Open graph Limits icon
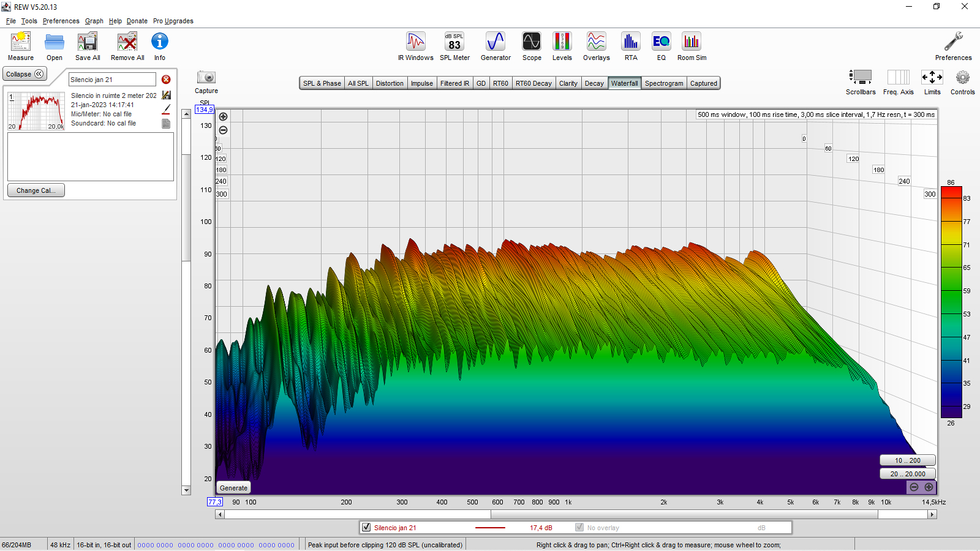 click(x=932, y=77)
